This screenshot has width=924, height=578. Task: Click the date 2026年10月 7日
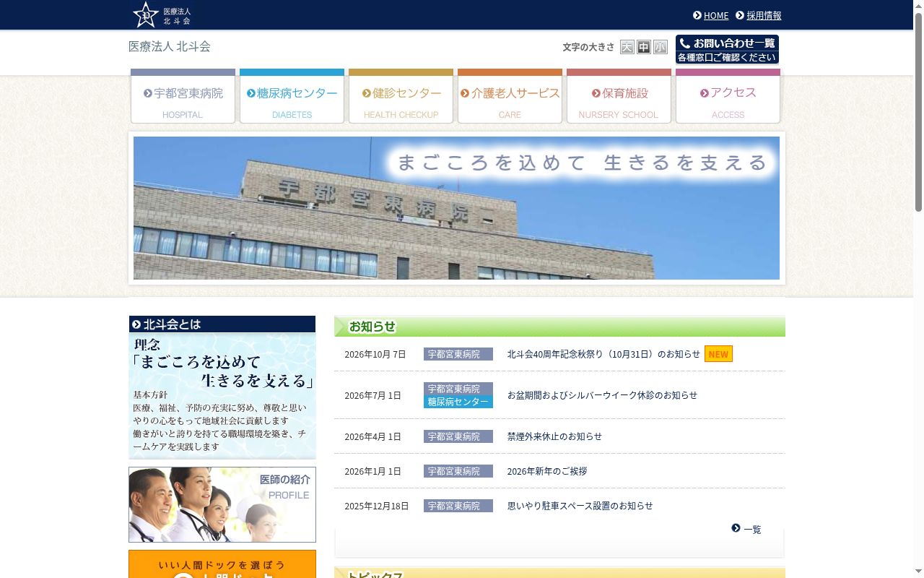(x=375, y=354)
